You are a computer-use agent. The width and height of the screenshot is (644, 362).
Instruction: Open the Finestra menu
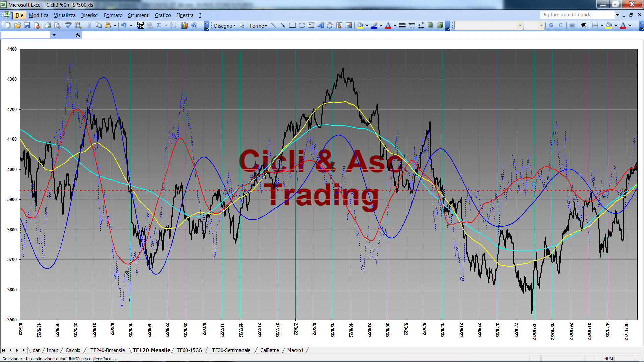click(185, 15)
